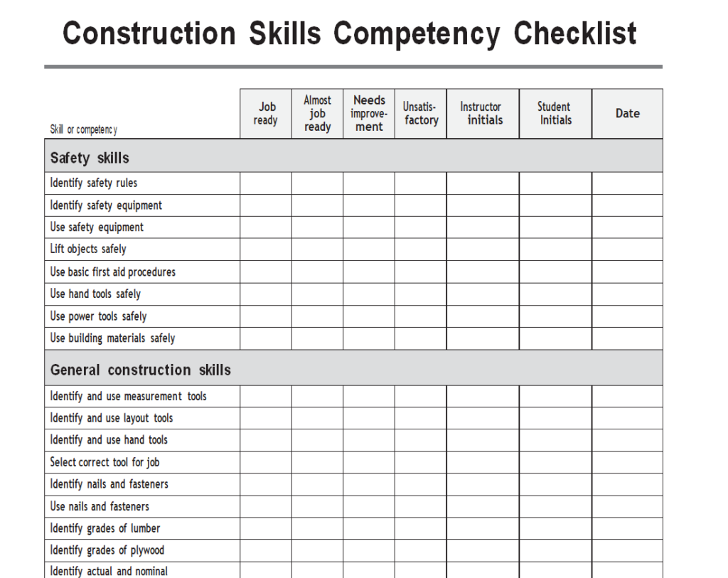Click Instructor initials cell for Use safety equipment
Viewport: 728px width, 578px height.
[x=483, y=228]
